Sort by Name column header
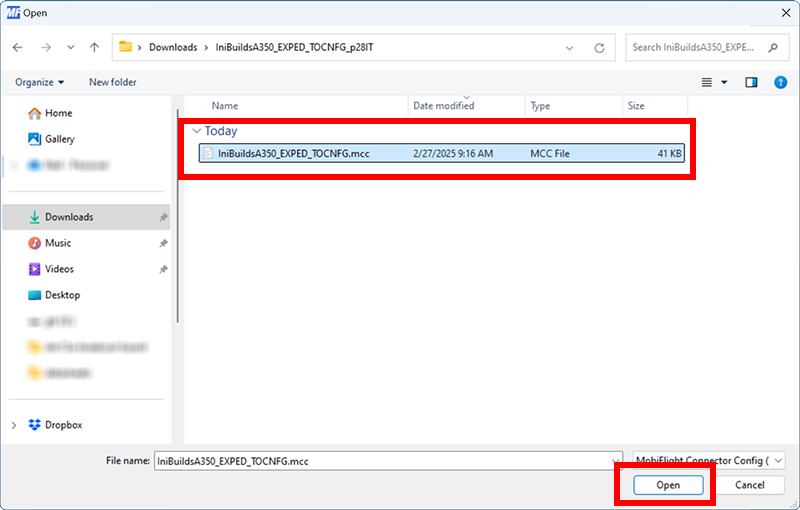The width and height of the screenshot is (800, 510). 225,106
